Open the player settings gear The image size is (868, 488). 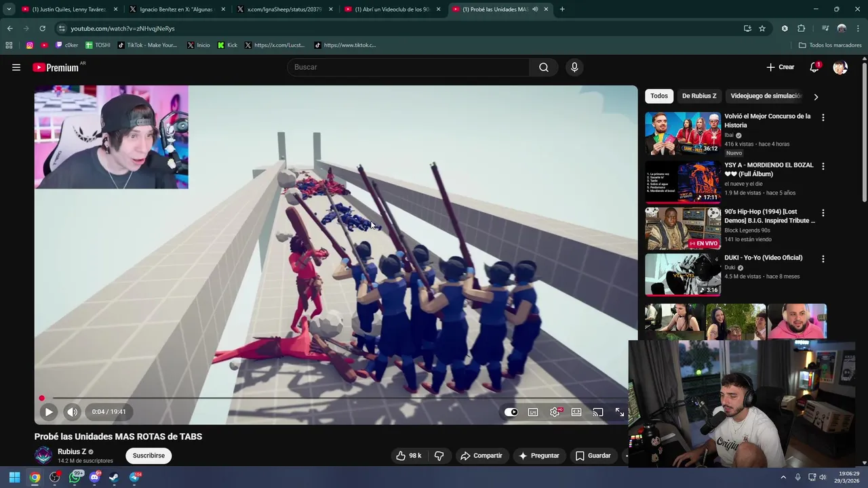click(x=555, y=412)
